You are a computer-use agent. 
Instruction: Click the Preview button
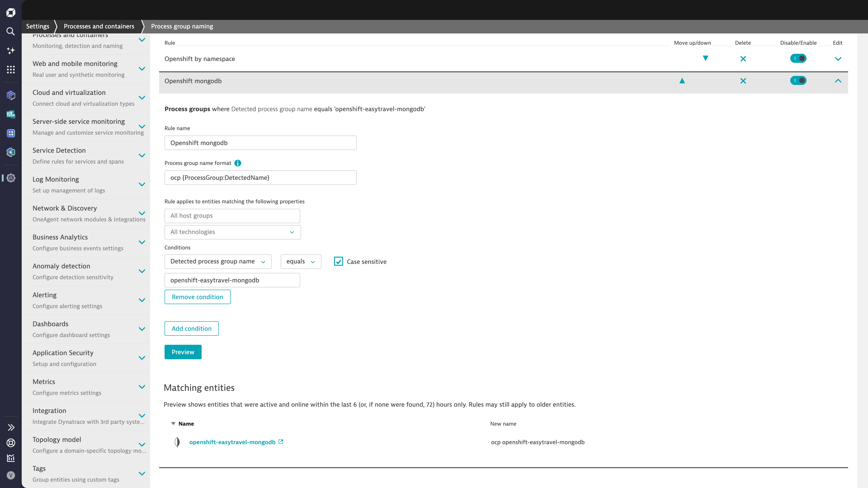click(x=183, y=352)
